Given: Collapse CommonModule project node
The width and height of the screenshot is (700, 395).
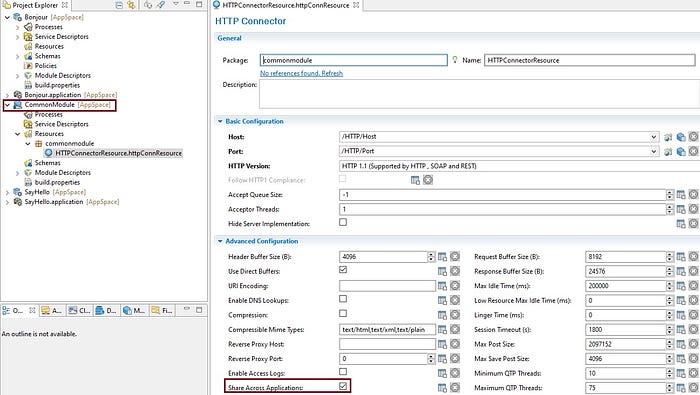Looking at the screenshot, I should coord(7,105).
